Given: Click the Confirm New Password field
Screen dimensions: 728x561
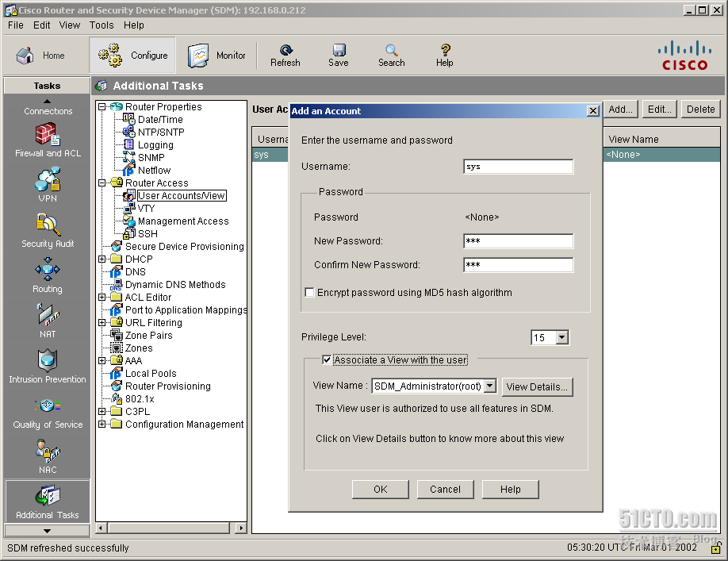Looking at the screenshot, I should tap(518, 265).
